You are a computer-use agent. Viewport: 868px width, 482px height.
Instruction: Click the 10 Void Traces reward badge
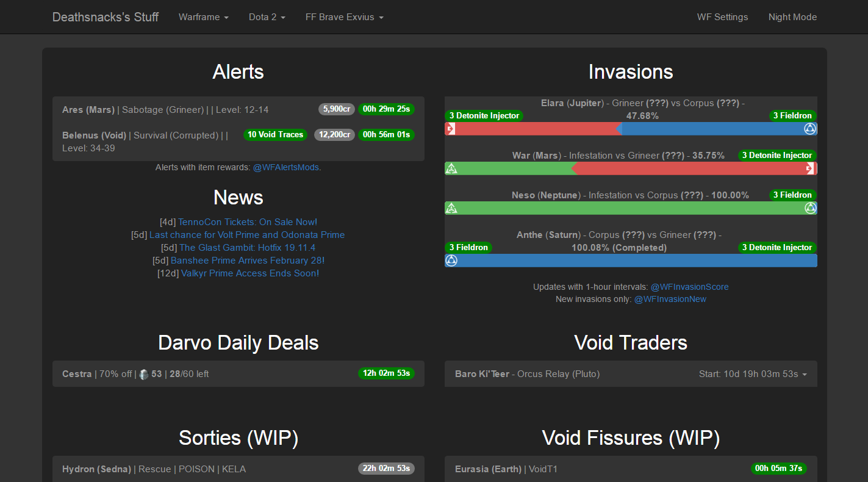tap(276, 135)
